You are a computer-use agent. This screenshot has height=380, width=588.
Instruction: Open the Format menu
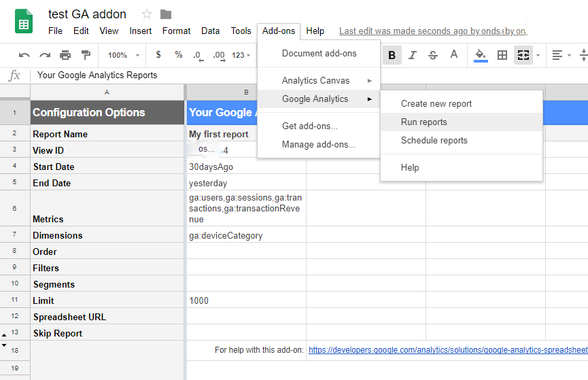[x=176, y=31]
